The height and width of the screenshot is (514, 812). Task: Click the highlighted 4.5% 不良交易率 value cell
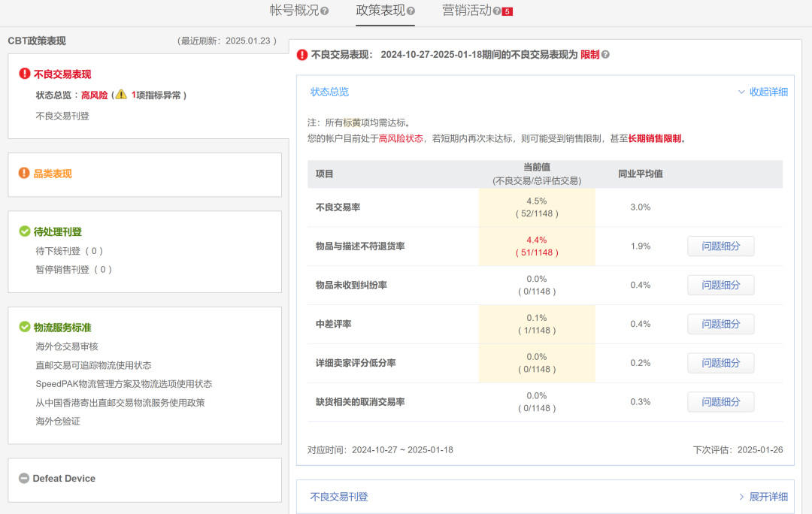536,207
